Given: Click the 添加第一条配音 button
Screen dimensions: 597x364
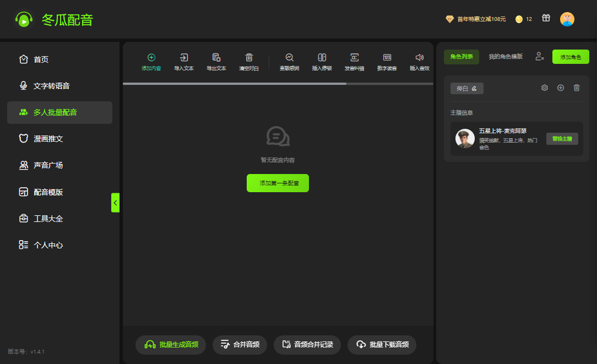Looking at the screenshot, I should coord(278,183).
